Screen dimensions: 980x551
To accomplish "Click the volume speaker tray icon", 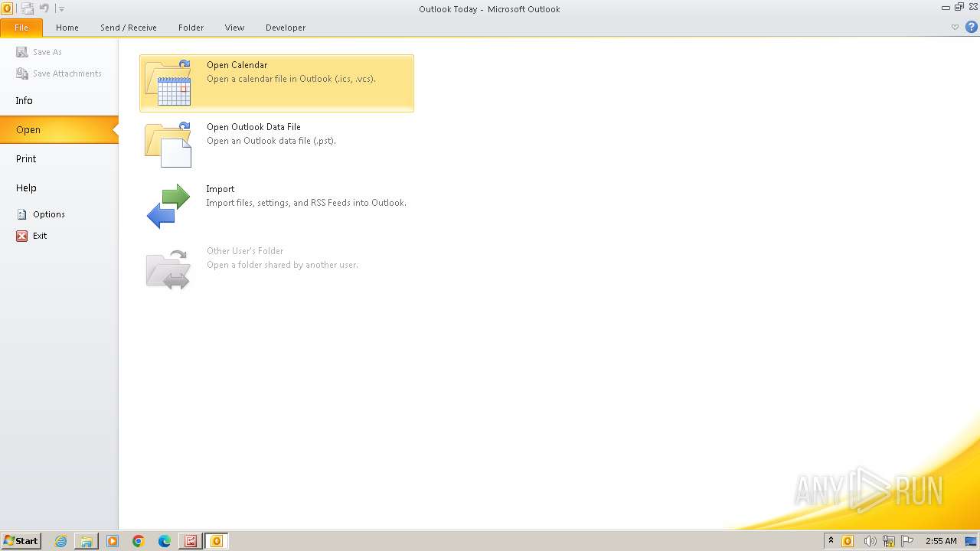I will (870, 541).
